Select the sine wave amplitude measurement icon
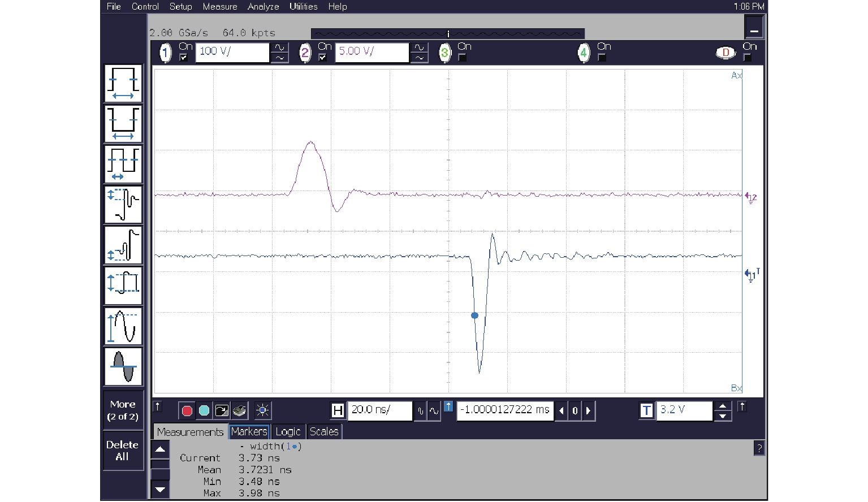868x502 pixels. pos(123,326)
